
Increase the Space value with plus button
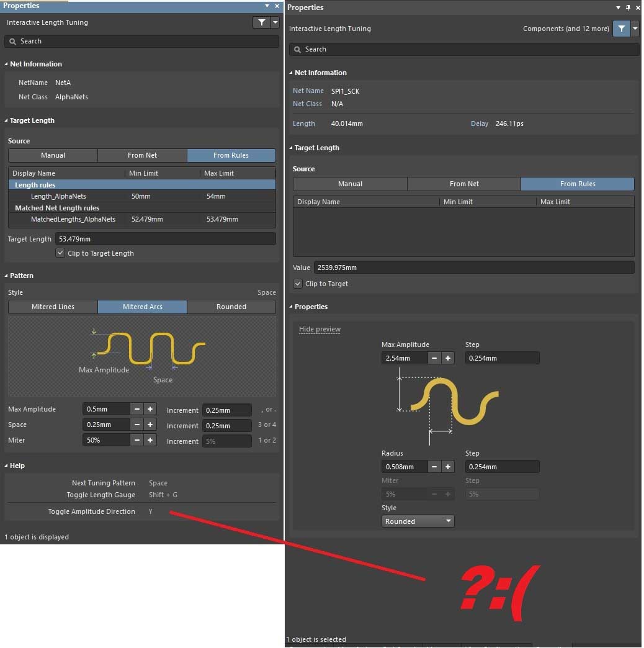point(150,425)
